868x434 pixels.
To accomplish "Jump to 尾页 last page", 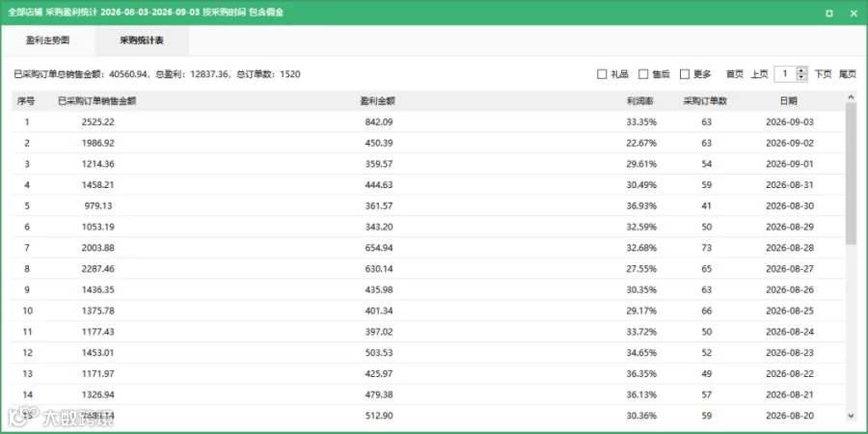I will [x=848, y=74].
